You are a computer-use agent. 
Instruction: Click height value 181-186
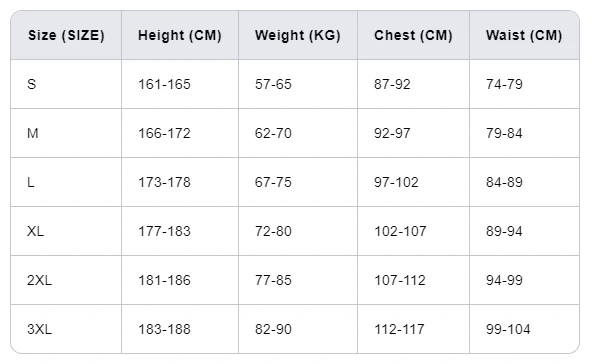click(x=164, y=280)
